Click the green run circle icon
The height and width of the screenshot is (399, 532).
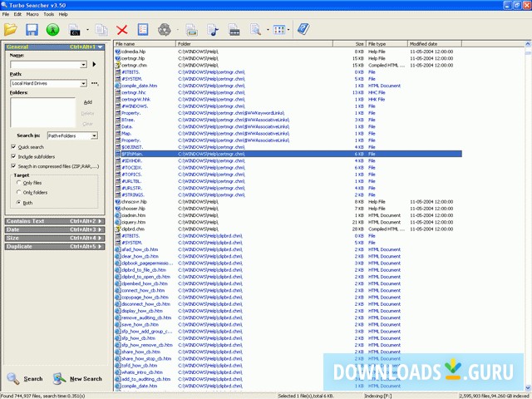point(52,30)
